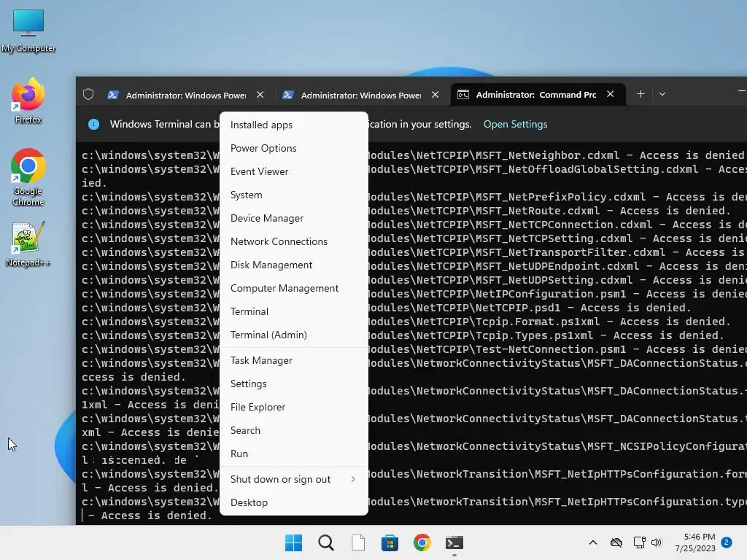Screen dimensions: 747x560
Task: Click the info icon in notification bar
Action: pyautogui.click(x=94, y=124)
